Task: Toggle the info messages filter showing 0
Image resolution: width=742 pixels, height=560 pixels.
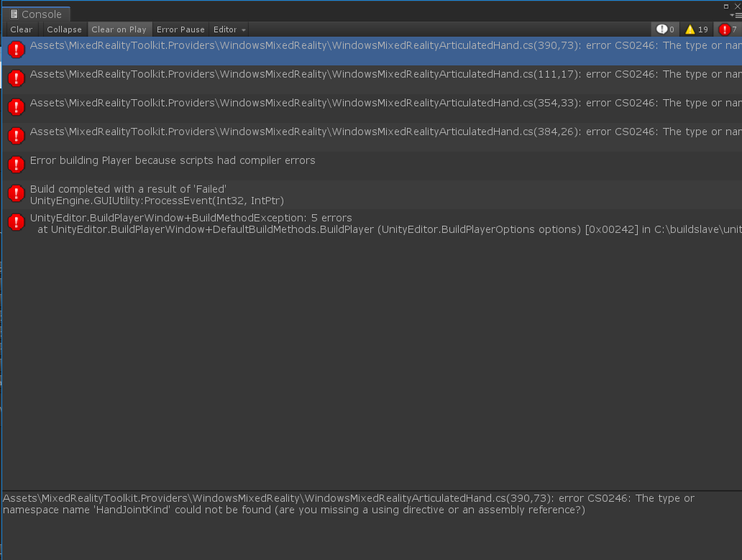Action: click(664, 29)
